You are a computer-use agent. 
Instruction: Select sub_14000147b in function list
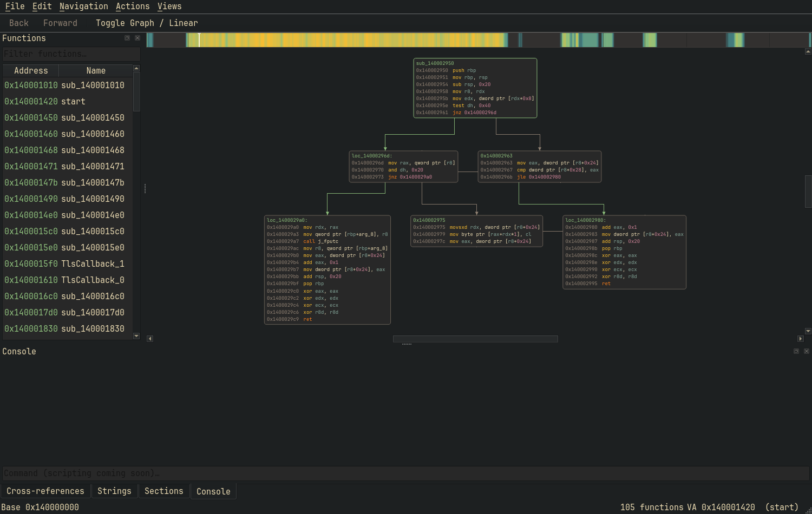pos(68,183)
